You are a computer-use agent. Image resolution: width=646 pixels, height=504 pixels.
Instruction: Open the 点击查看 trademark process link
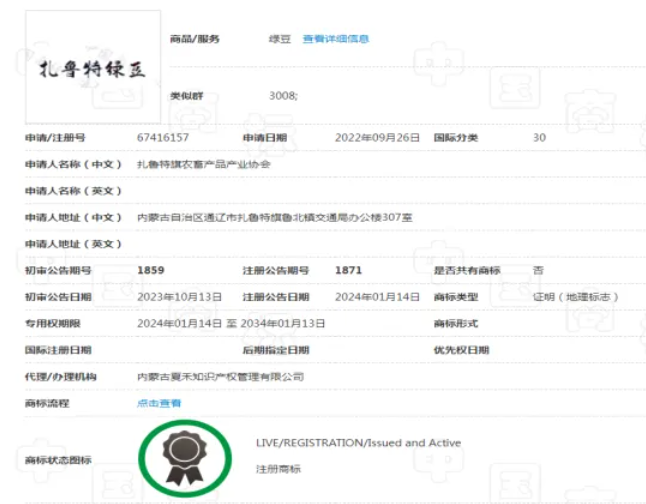[x=159, y=403]
